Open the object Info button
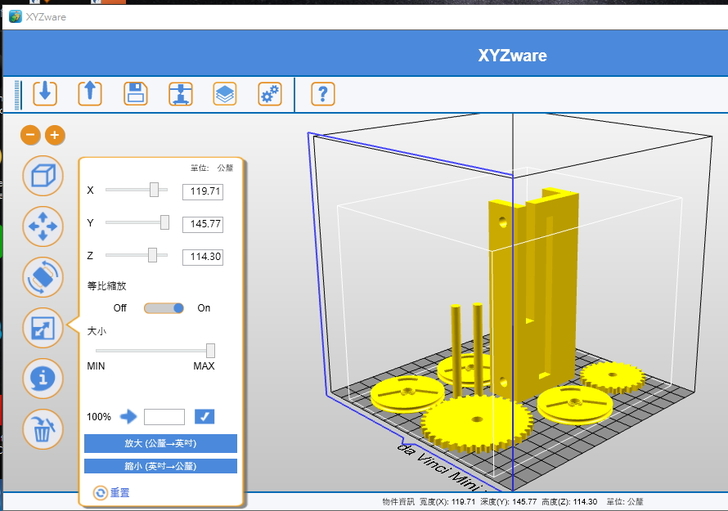This screenshot has height=511, width=728. click(x=42, y=379)
